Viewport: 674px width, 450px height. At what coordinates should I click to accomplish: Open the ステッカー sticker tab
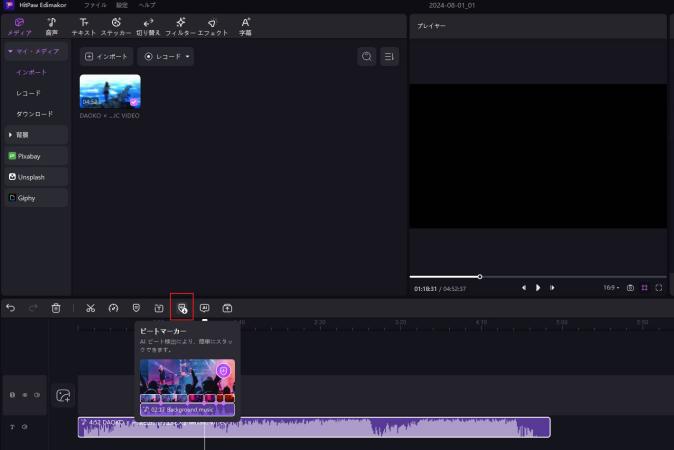coord(116,27)
